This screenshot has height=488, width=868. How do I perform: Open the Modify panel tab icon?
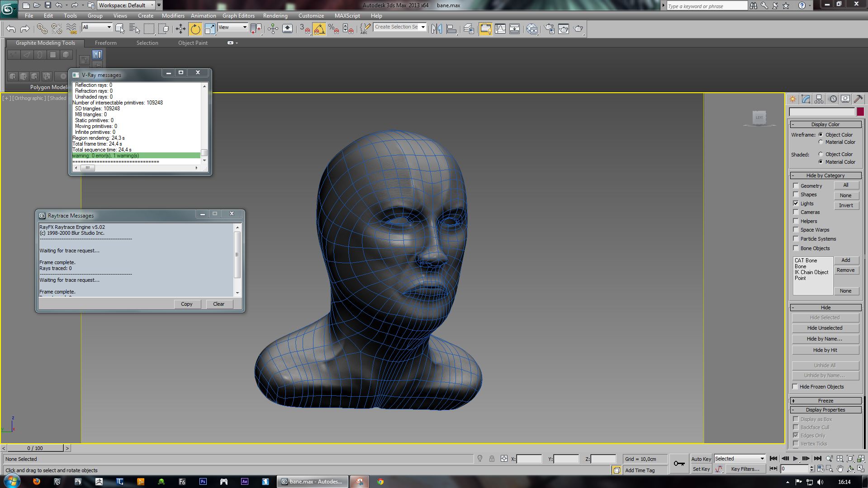click(806, 99)
